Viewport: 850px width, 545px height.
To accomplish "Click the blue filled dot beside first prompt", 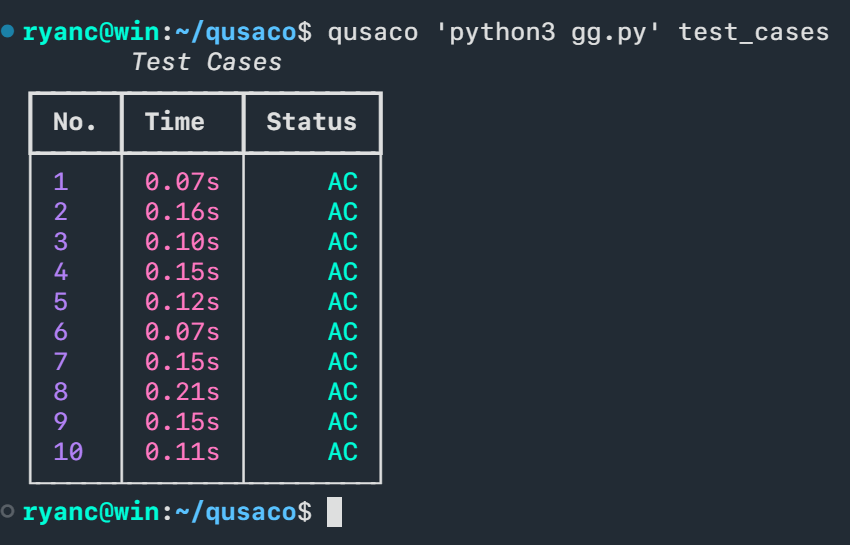I will (8, 32).
